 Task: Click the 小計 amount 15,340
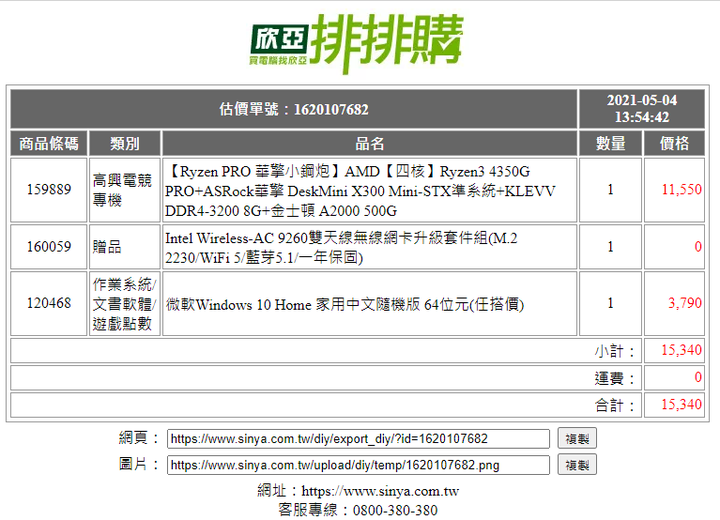coord(681,350)
